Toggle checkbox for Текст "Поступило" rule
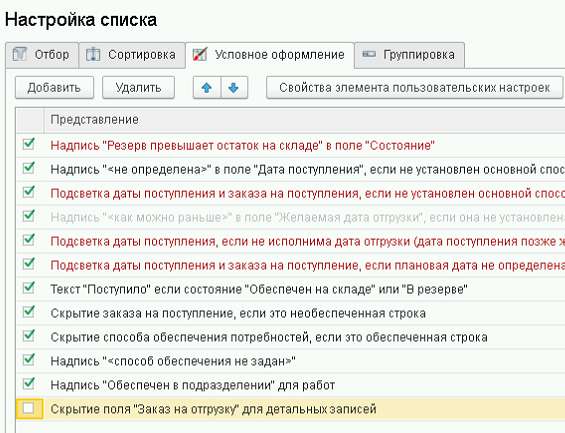Image resolution: width=565 pixels, height=433 pixels. click(28, 288)
